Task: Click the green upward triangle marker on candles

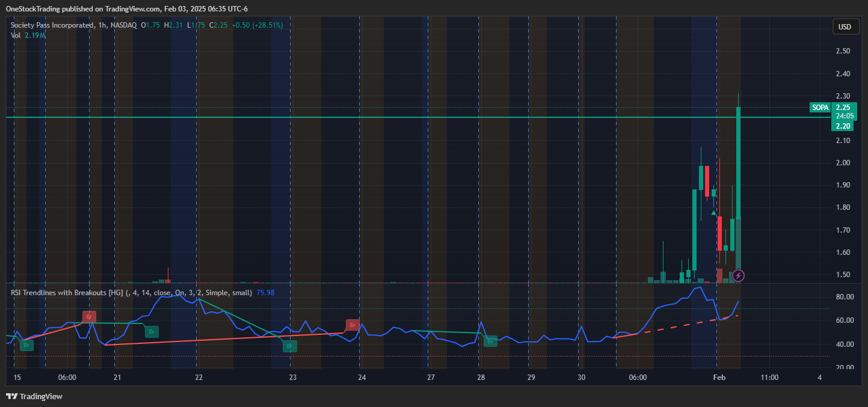Action: [713, 212]
